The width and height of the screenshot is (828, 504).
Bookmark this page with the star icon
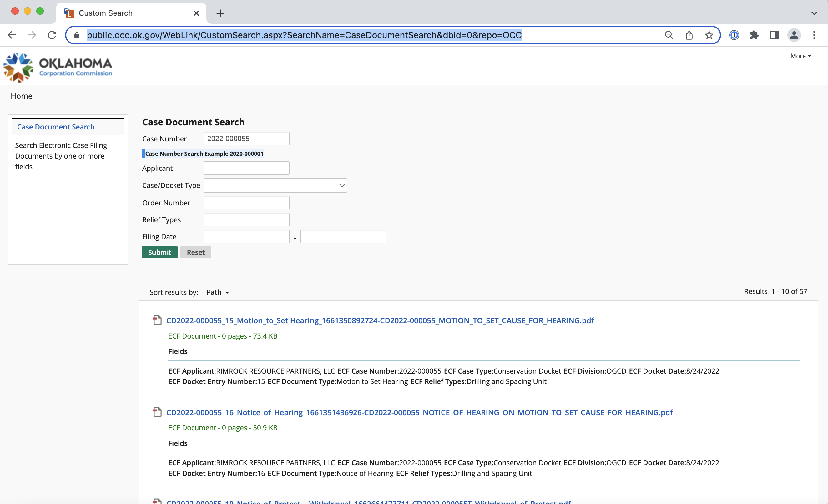709,35
